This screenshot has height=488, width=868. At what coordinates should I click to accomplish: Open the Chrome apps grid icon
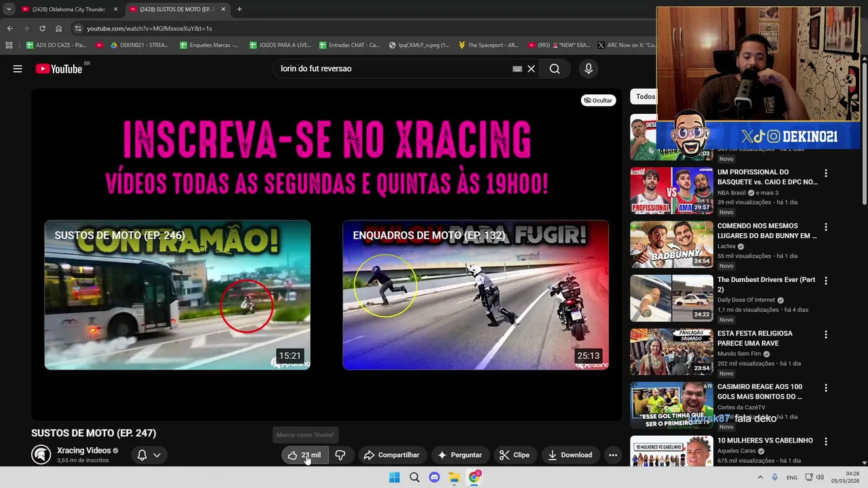[9, 45]
